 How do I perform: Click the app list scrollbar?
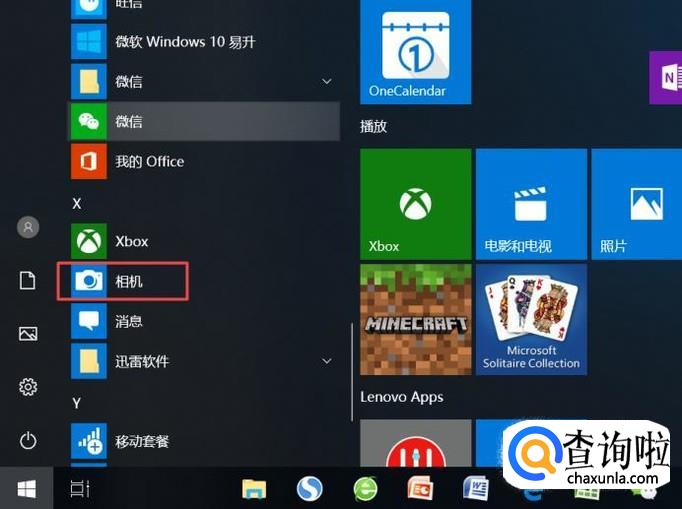[351, 372]
